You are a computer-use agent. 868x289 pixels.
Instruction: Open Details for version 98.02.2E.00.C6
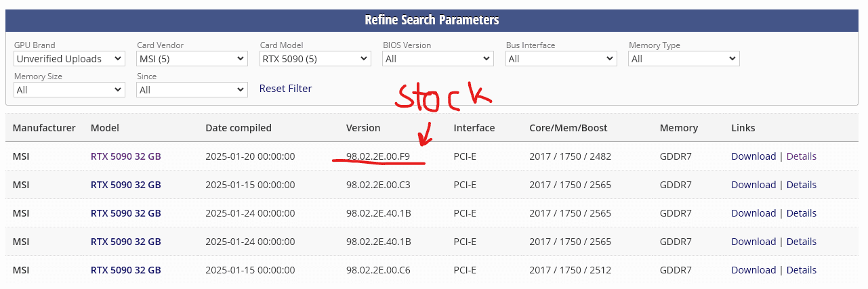pyautogui.click(x=801, y=270)
